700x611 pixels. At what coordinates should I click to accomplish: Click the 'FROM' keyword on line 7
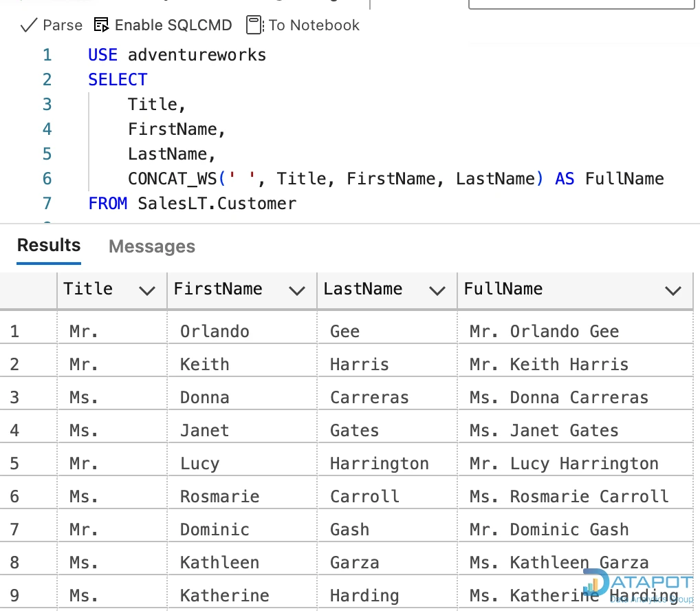click(107, 204)
